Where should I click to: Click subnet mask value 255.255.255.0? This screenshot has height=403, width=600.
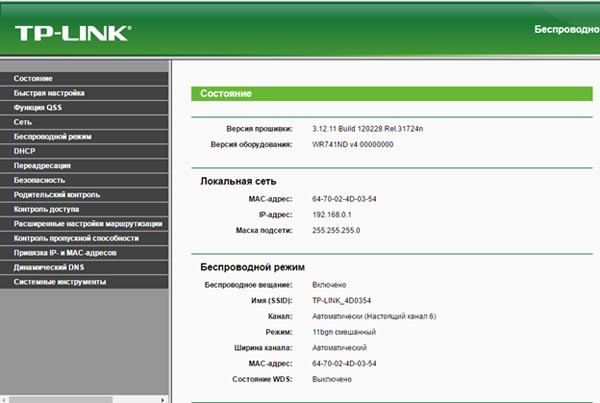tap(336, 230)
